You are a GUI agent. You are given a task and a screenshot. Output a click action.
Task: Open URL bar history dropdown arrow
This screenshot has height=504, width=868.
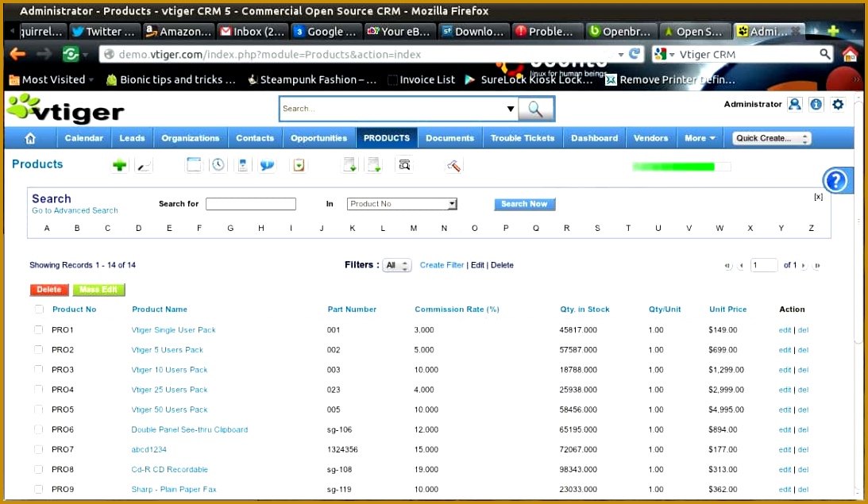pos(620,54)
